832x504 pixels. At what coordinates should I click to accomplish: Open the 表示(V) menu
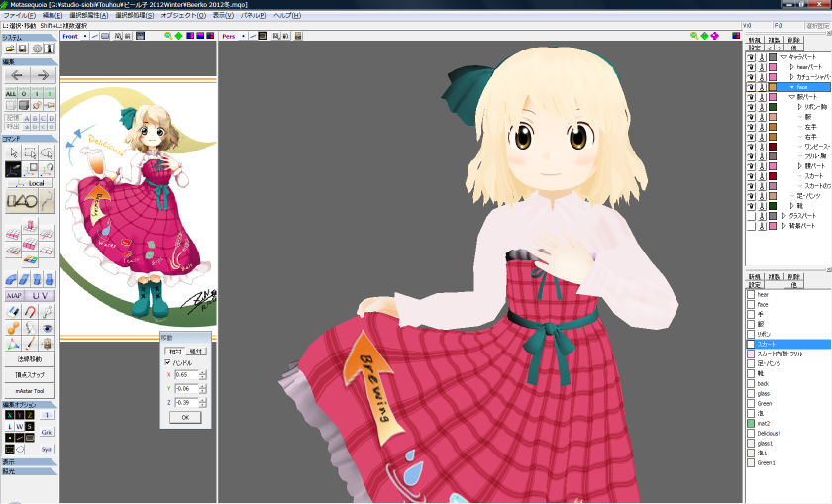click(x=223, y=16)
